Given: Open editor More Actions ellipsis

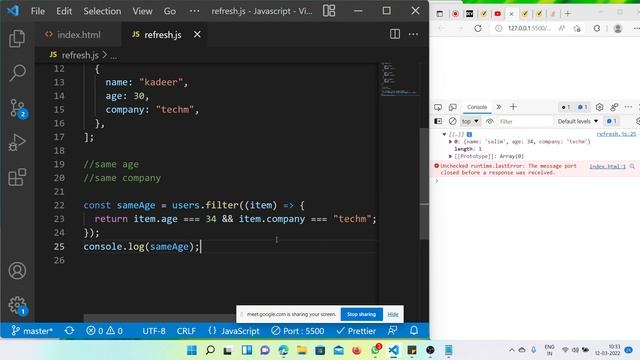Looking at the screenshot, I should point(413,34).
